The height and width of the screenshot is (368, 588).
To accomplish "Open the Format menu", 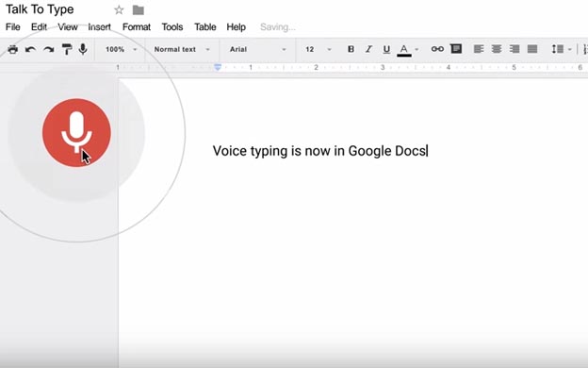I will (x=137, y=27).
